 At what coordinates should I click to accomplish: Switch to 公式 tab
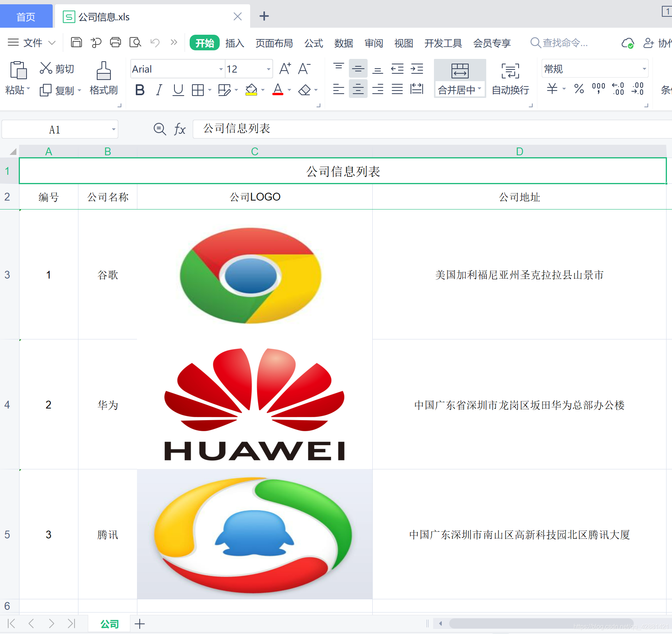click(314, 43)
